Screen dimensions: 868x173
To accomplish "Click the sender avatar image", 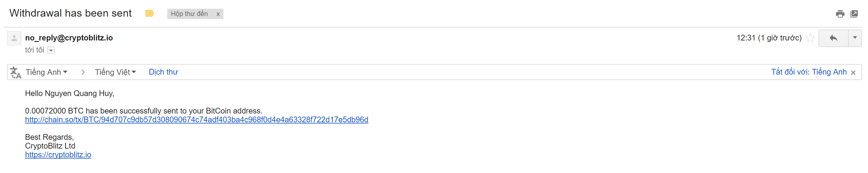I will coord(14,38).
